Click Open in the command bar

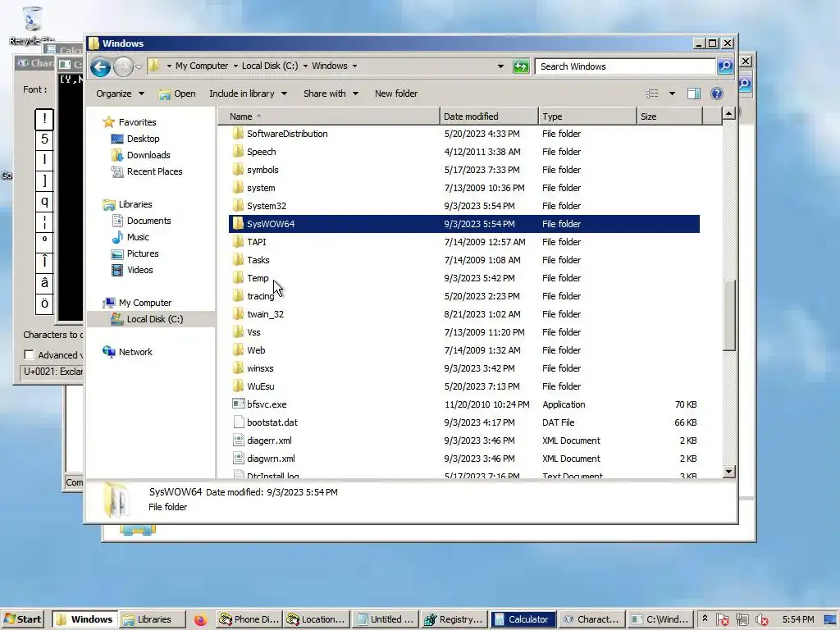177,94
